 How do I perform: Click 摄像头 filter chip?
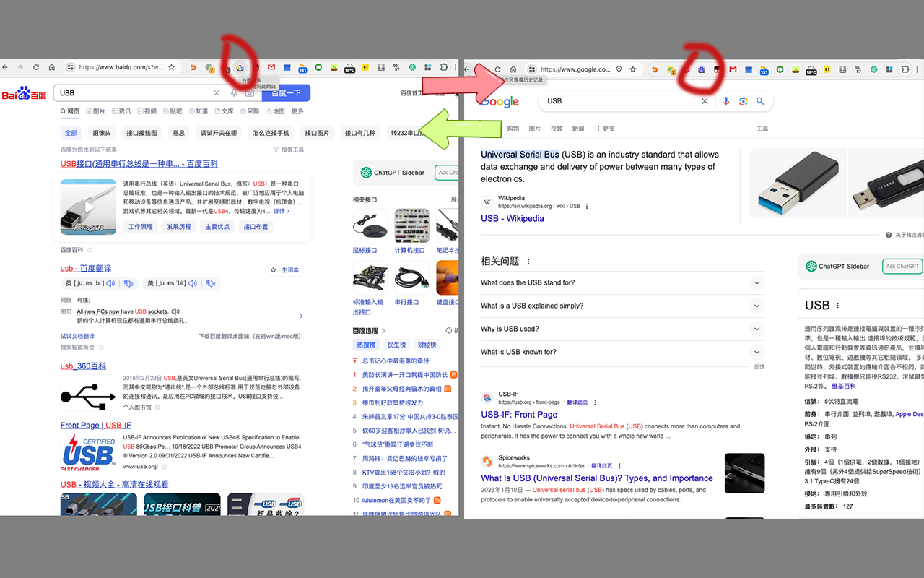pyautogui.click(x=102, y=133)
